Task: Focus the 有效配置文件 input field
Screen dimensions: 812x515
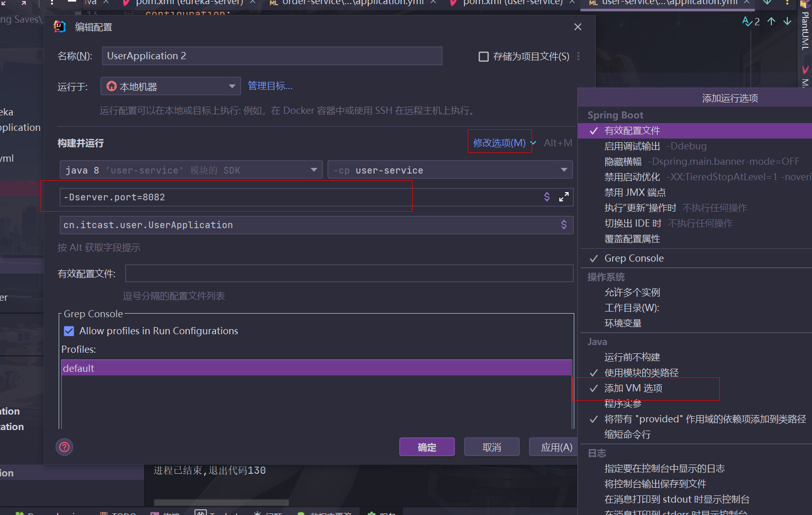Action: tap(349, 273)
